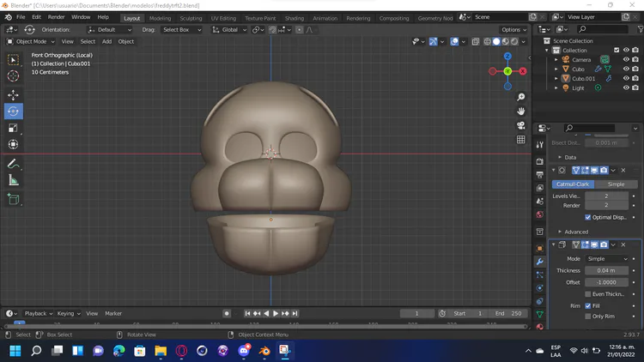
Task: Toggle snapping magnet in header
Action: pyautogui.click(x=272, y=29)
